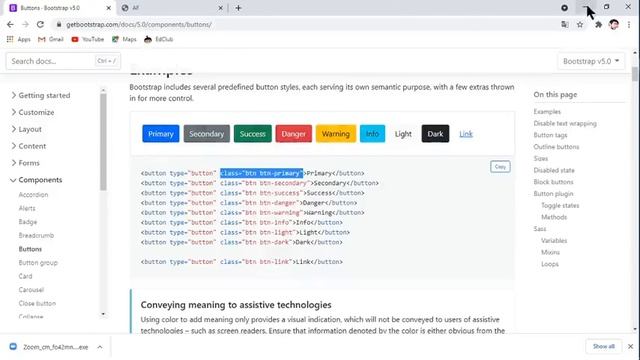The height and width of the screenshot is (360, 640).
Task: Jump to the Sizes section
Action: [541, 158]
